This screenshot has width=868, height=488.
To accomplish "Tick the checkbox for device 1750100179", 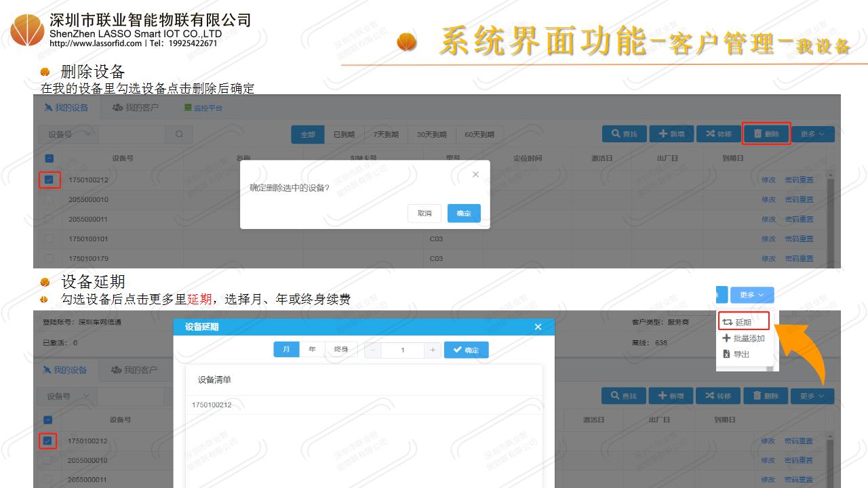I will tap(49, 258).
